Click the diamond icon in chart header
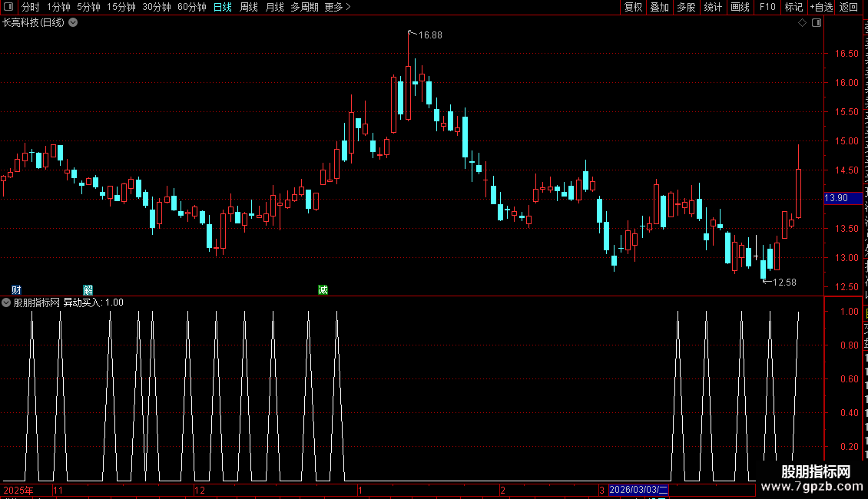This screenshot has width=868, height=499. pyautogui.click(x=802, y=23)
